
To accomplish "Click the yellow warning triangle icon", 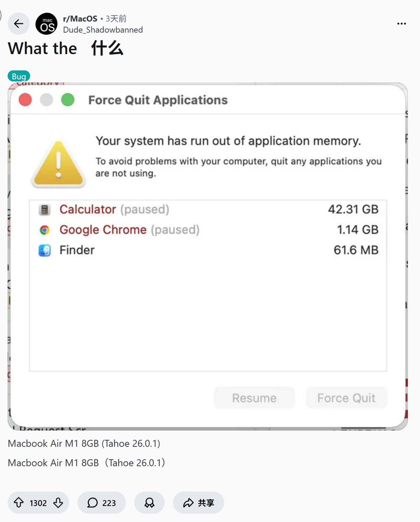I will click(x=58, y=163).
